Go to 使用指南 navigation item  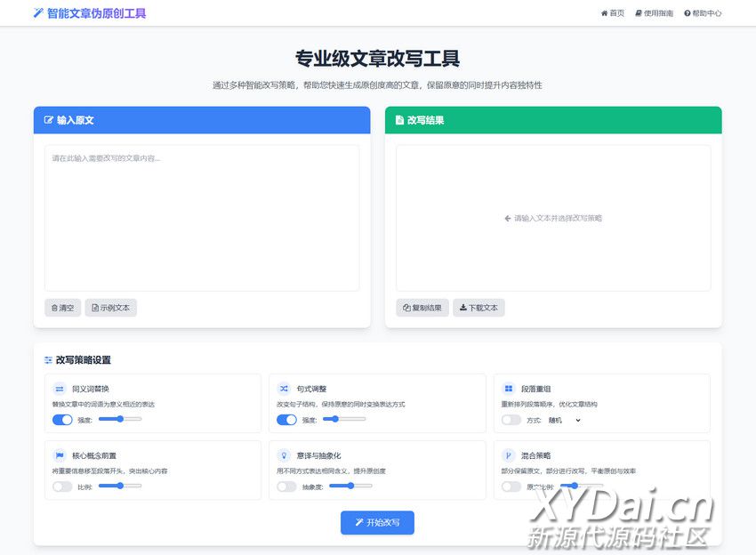(x=654, y=13)
